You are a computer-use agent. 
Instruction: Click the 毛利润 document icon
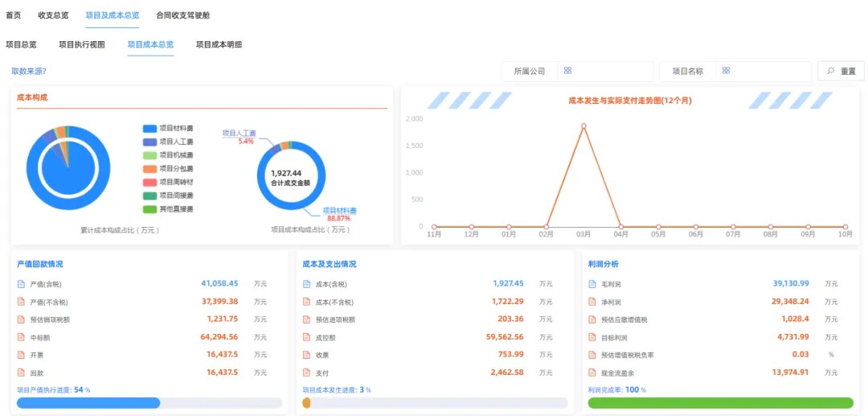(592, 284)
